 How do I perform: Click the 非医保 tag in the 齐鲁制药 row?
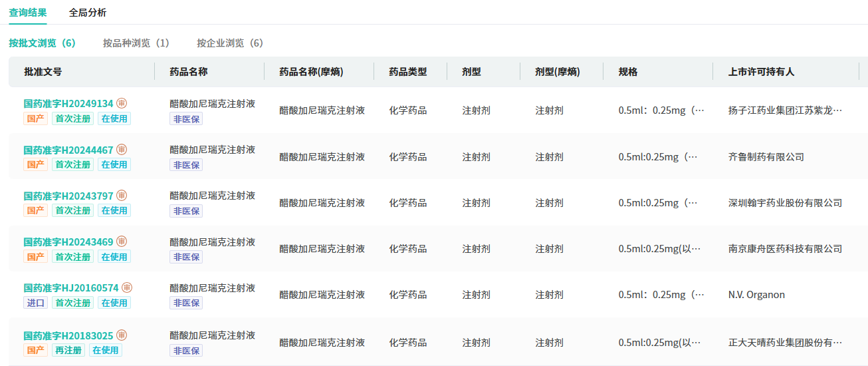(x=186, y=165)
